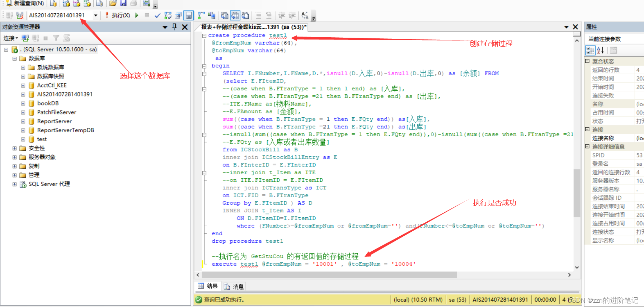Save the query with the floppy disk icon
This screenshot has height=307, width=644.
click(x=123, y=3)
